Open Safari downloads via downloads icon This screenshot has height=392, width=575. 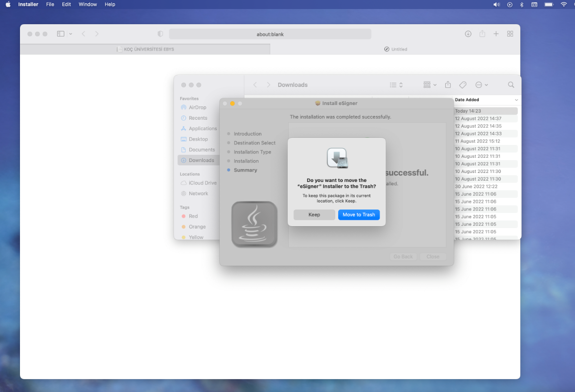(x=468, y=34)
